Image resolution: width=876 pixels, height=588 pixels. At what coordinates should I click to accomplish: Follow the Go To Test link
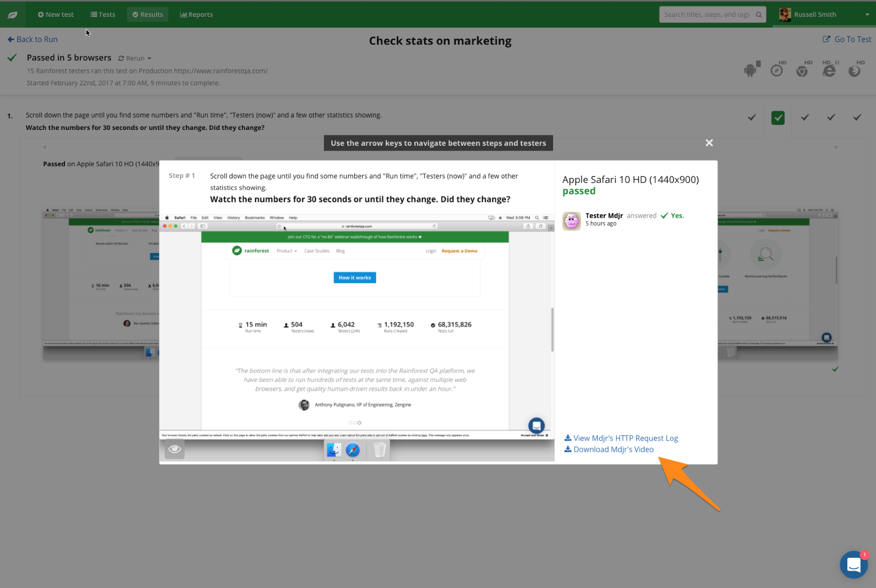(x=847, y=39)
